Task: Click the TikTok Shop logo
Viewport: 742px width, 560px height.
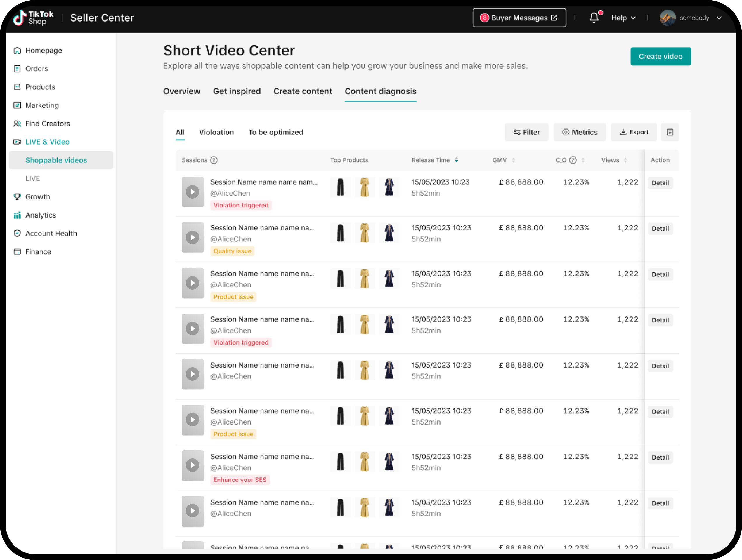Action: point(33,18)
